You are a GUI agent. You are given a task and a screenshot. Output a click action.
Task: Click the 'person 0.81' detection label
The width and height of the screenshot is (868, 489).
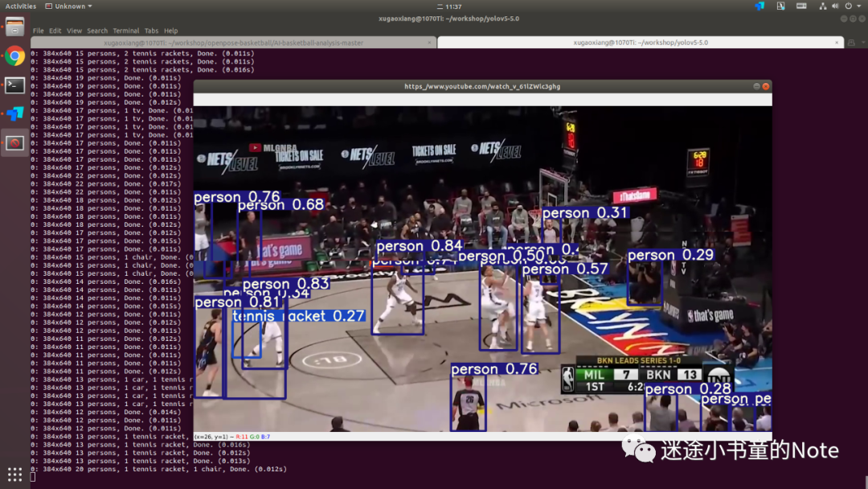click(x=237, y=302)
